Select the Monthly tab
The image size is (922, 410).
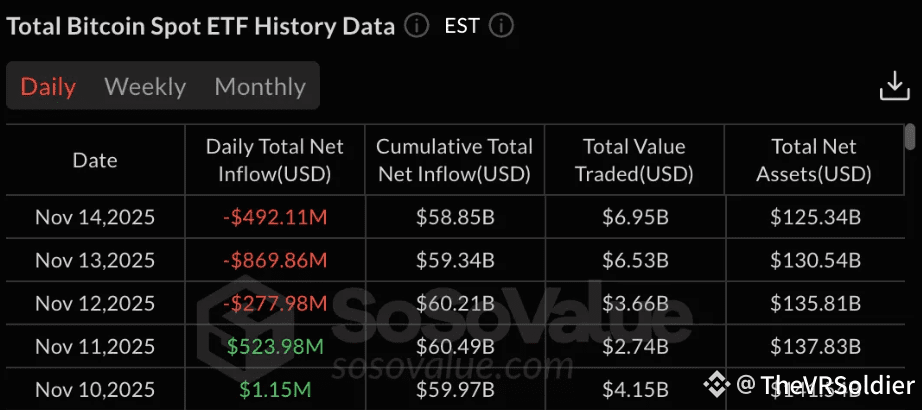tap(260, 87)
